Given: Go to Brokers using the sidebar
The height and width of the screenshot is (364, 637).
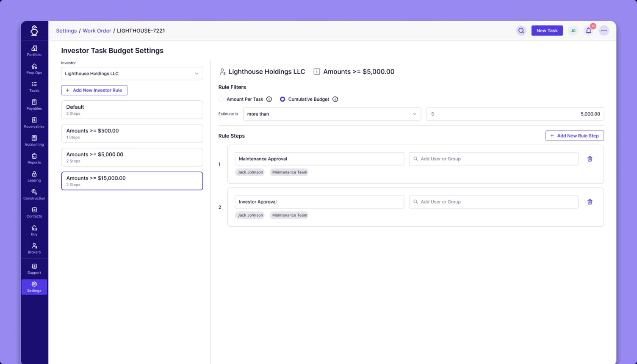Looking at the screenshot, I should pos(34,248).
